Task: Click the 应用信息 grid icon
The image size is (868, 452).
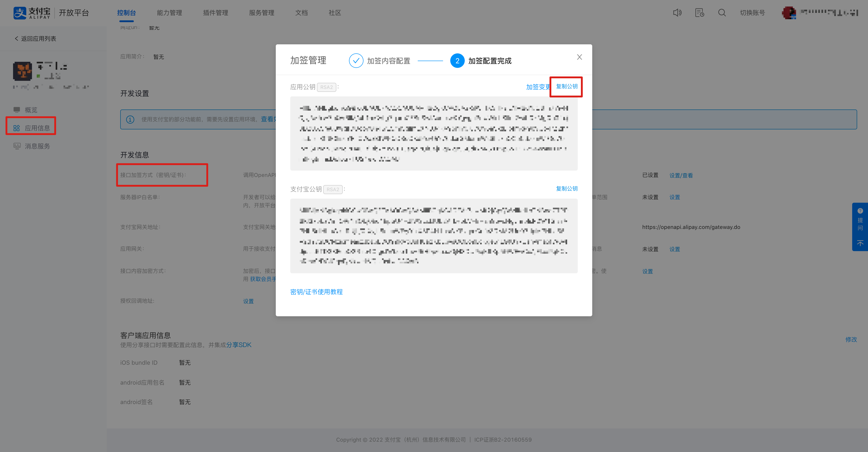Action: [17, 128]
